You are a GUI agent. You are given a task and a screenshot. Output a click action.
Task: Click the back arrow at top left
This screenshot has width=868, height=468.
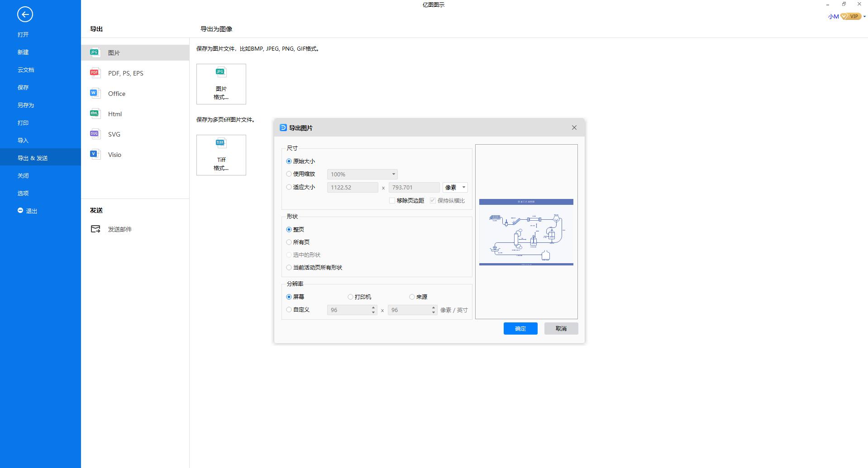click(25, 14)
